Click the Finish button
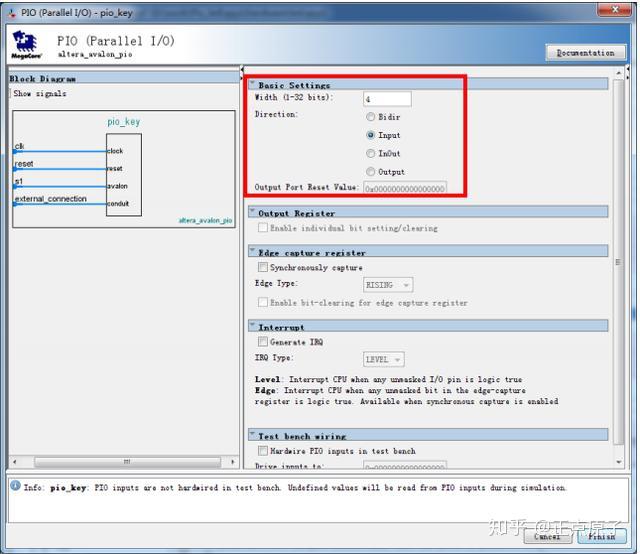 (x=602, y=536)
